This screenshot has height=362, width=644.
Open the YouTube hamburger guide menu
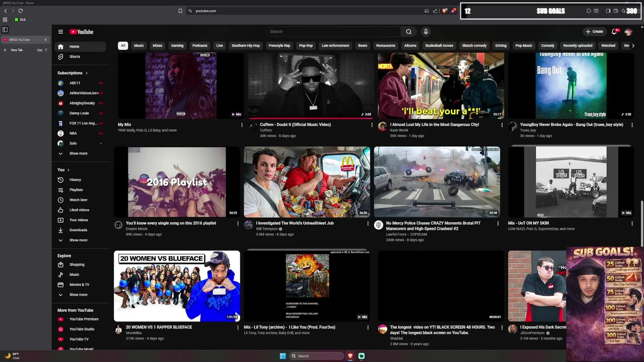coord(60,32)
